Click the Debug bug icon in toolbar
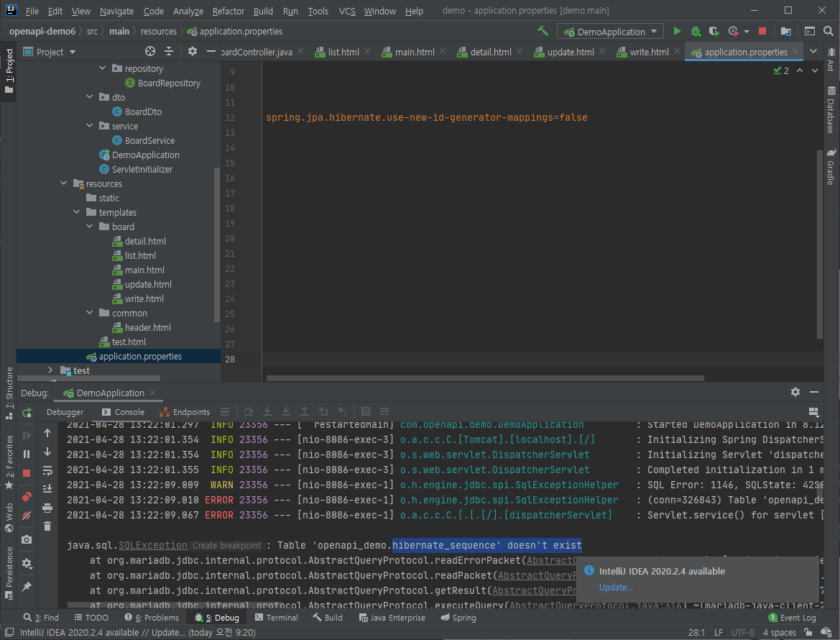840x640 pixels. [696, 31]
